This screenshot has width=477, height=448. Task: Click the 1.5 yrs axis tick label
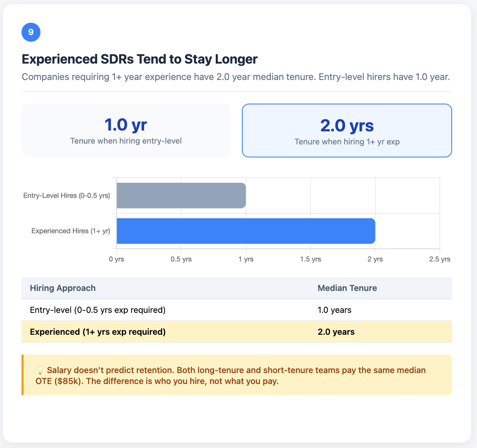pos(311,259)
